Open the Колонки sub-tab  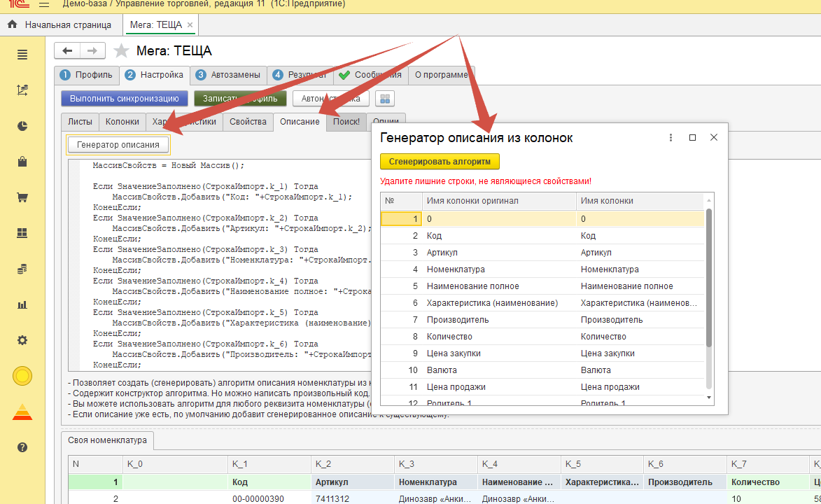[x=122, y=122]
